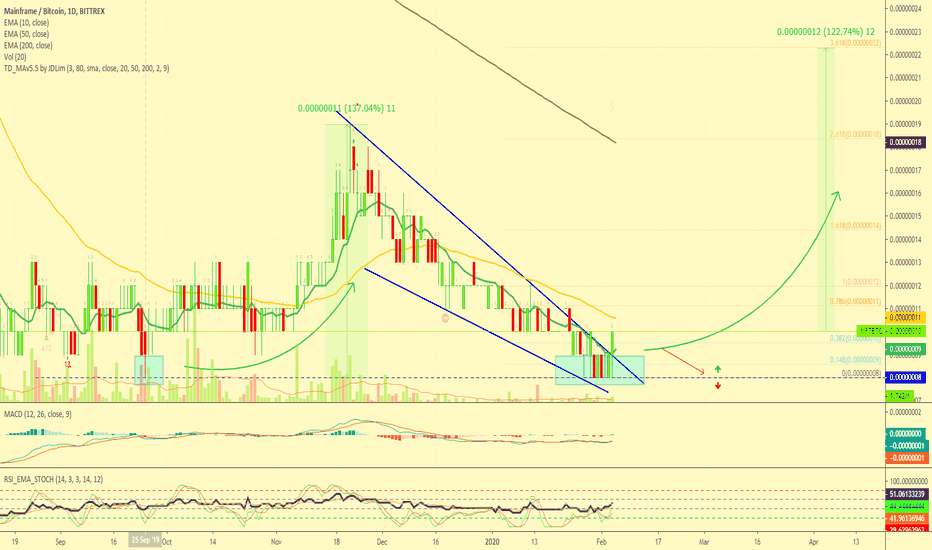Click the Dec label on time axis
Screen dimensions: 932x550
coord(382,542)
